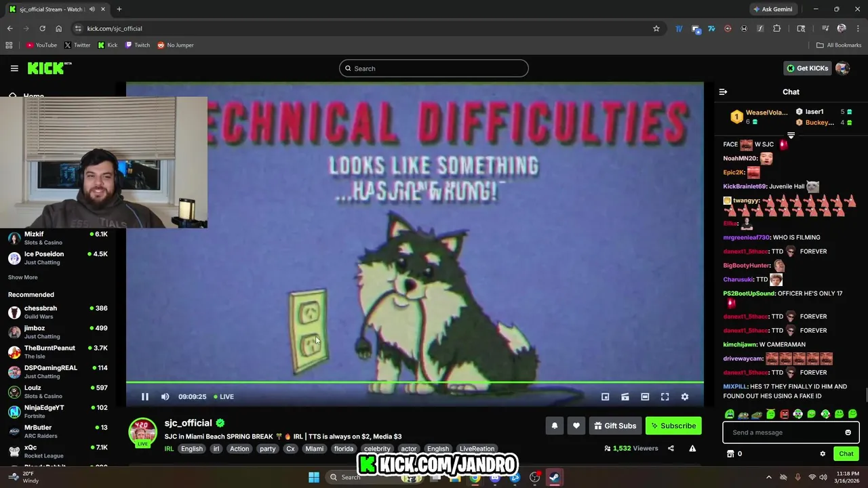Insert the red angry face emote
Image resolution: width=868 pixels, height=488 pixels.
(784, 414)
